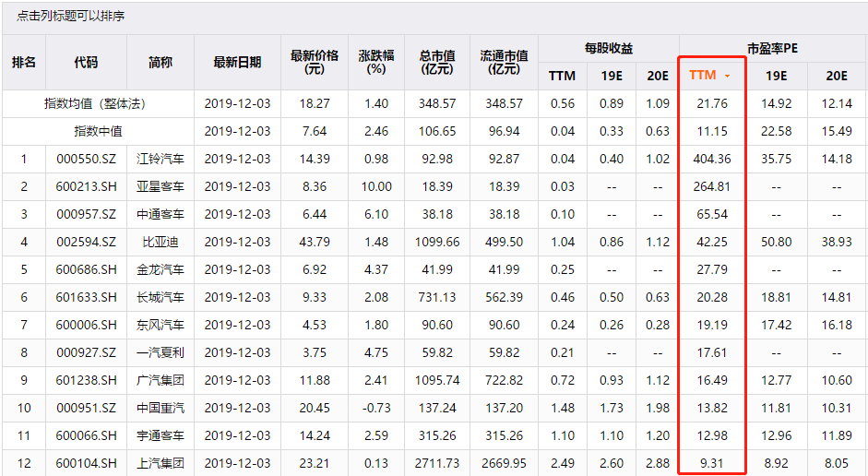This screenshot has height=476, width=868.
Task: Sort by 每股收益 TTM sub-column
Action: tap(562, 76)
